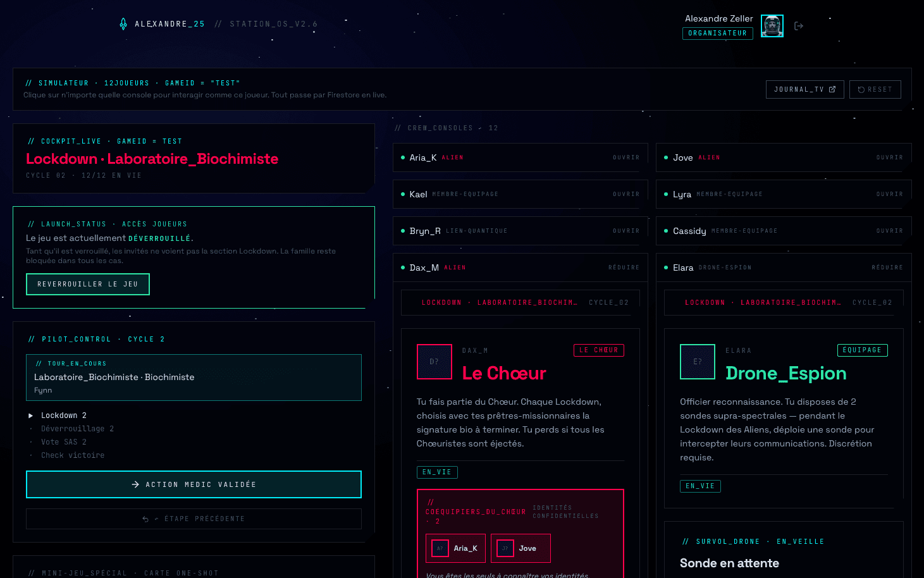Open Jove console with OUVRIR
924x578 pixels.
coord(889,157)
